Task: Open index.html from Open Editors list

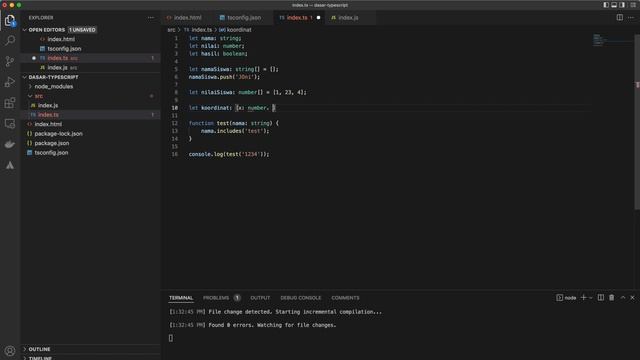Action: [61, 39]
